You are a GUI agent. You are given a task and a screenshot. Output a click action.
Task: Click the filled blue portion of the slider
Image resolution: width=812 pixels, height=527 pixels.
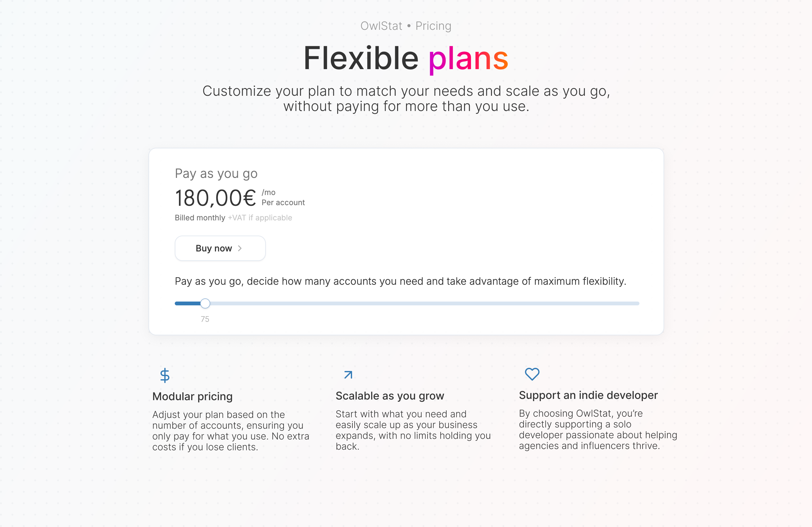click(x=188, y=303)
